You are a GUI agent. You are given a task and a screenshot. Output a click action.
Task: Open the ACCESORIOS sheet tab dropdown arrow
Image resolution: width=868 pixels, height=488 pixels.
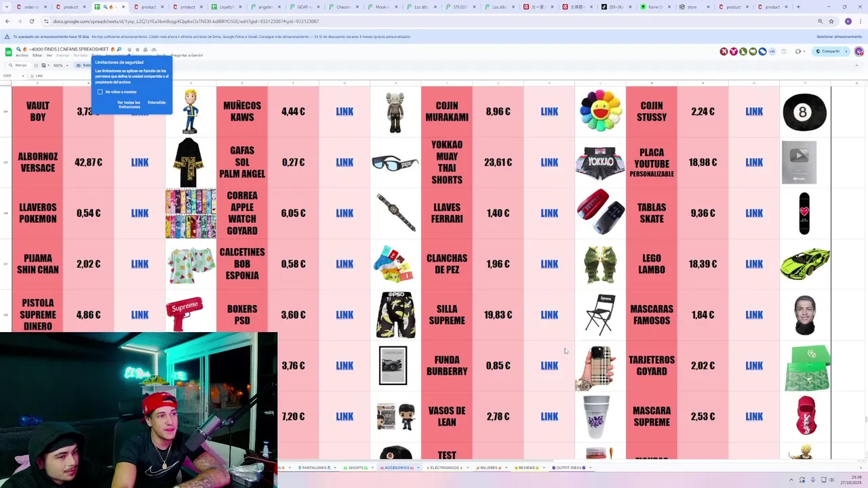click(x=418, y=468)
